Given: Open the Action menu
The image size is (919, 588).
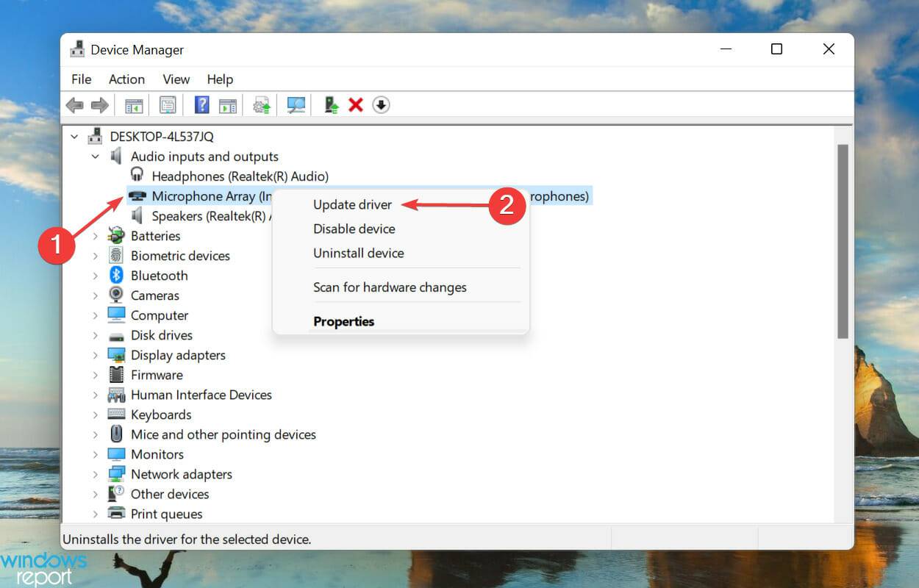Looking at the screenshot, I should (x=126, y=79).
